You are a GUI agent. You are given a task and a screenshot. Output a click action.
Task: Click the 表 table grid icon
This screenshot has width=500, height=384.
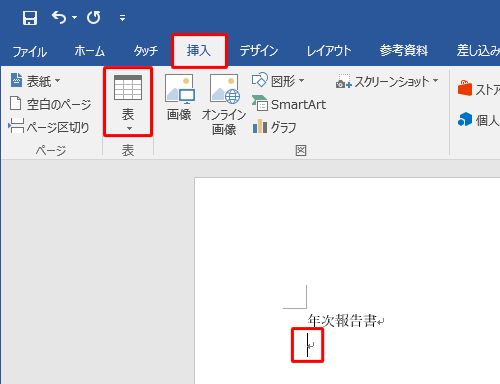(x=128, y=88)
